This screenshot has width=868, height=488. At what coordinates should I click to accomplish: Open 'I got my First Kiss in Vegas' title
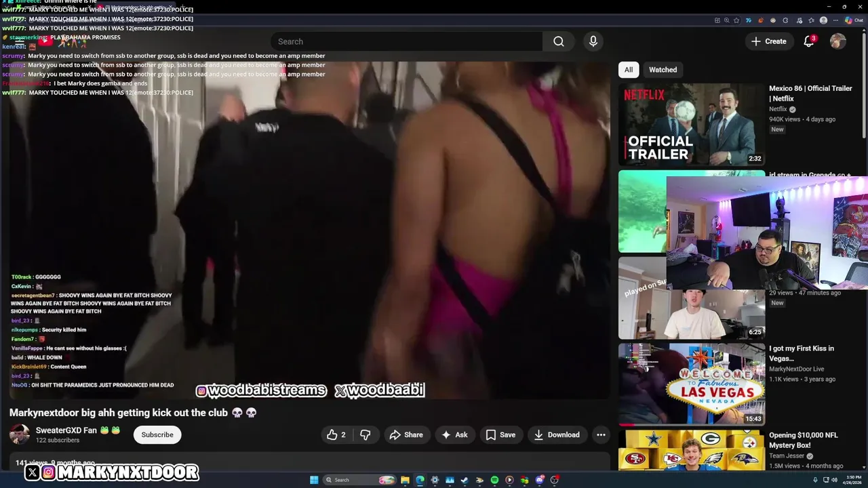point(802,353)
